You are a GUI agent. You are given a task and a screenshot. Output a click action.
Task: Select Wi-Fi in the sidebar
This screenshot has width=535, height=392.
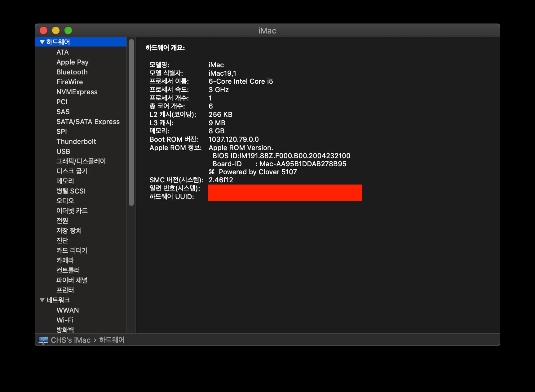pyautogui.click(x=65, y=320)
